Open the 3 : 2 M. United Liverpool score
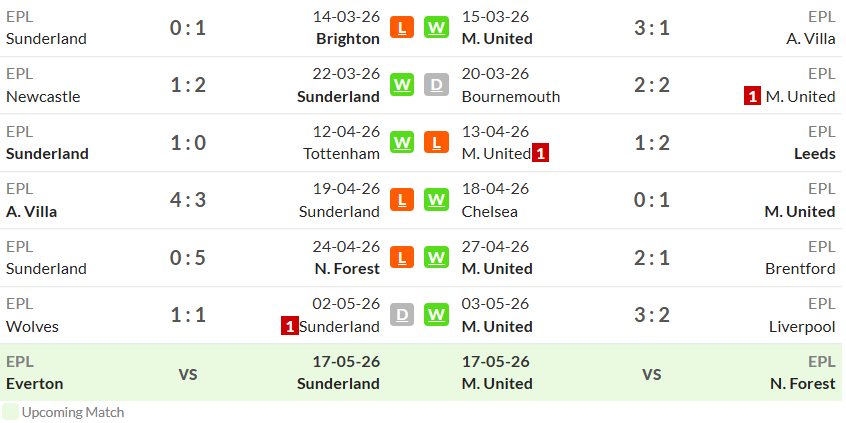Viewport: 846px width, 423px height. (x=652, y=315)
